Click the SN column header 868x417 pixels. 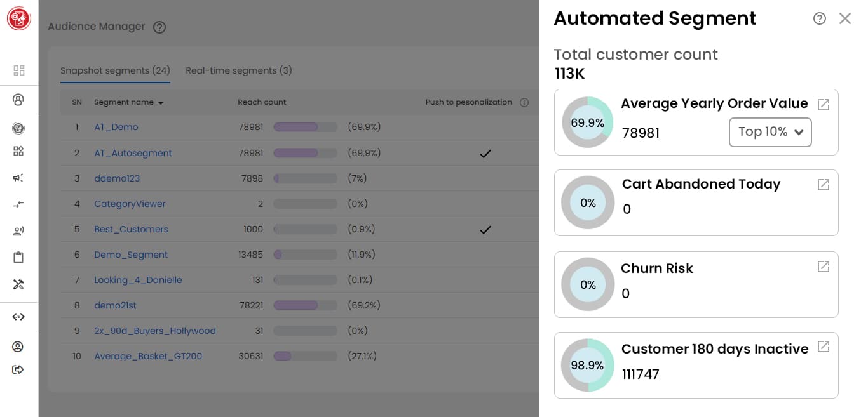click(77, 102)
